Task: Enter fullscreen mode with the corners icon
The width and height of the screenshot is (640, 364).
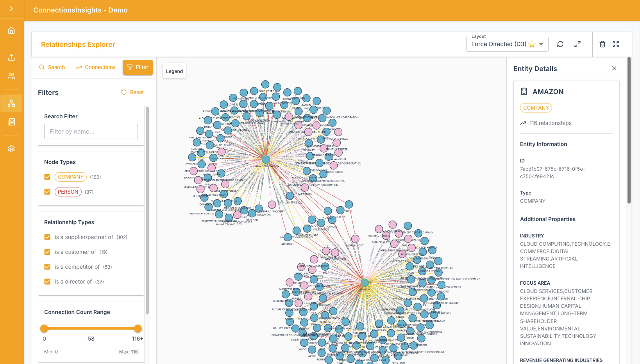Action: (616, 44)
